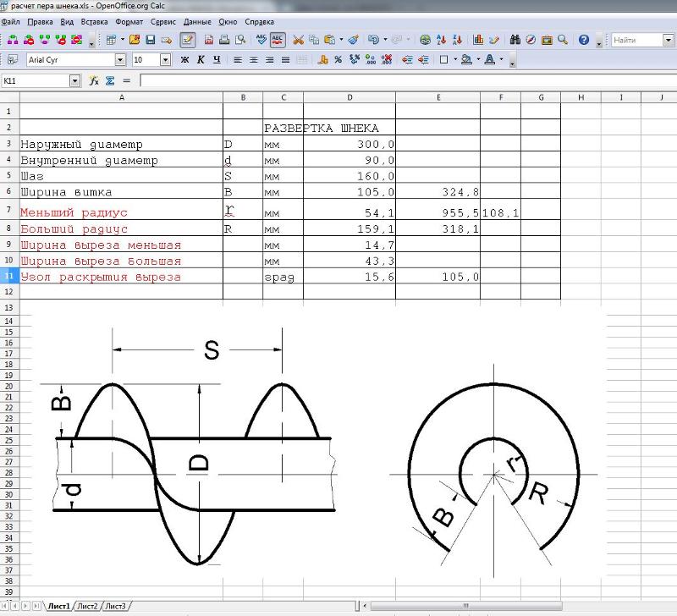
Task: Send document as e-mail icon
Action: click(x=166, y=40)
